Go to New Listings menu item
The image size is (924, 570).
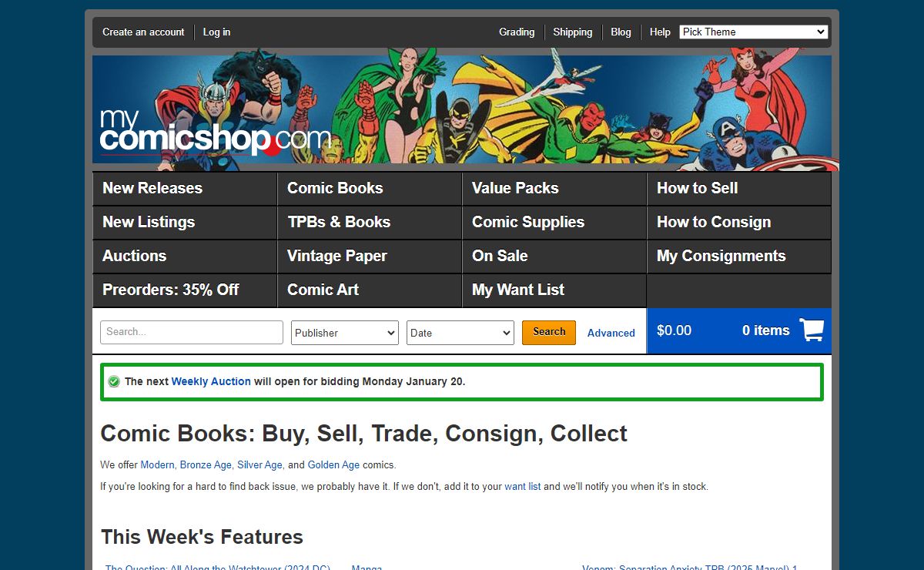coord(185,222)
